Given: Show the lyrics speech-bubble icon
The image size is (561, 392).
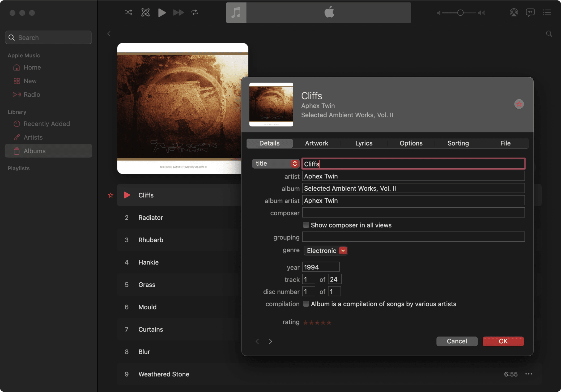Looking at the screenshot, I should pyautogui.click(x=530, y=12).
